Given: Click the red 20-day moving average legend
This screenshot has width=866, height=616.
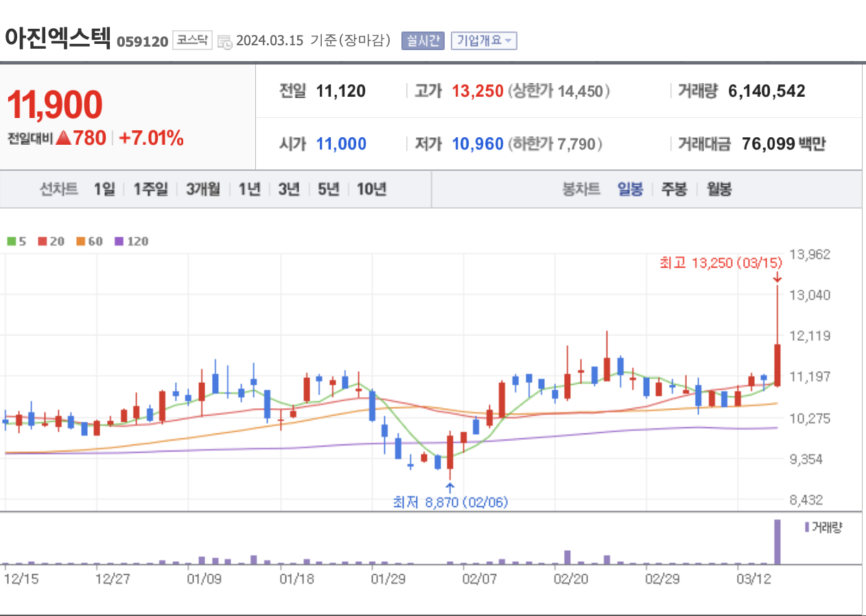Looking at the screenshot, I should (51, 241).
